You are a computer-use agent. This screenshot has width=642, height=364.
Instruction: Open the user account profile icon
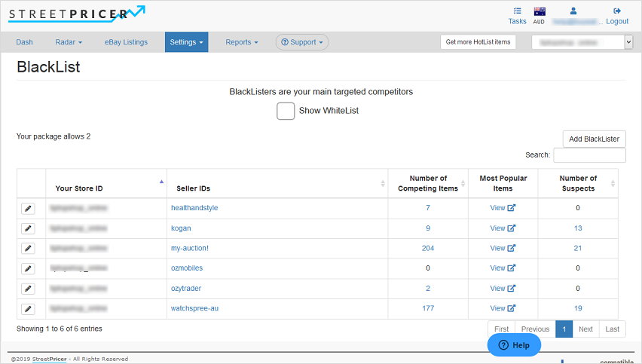[573, 11]
